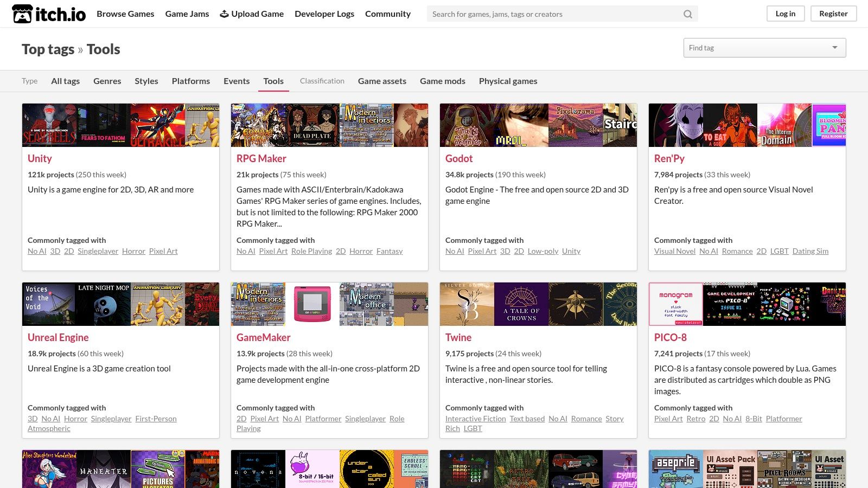Click Role Playing tag under RPG Maker

pos(311,251)
